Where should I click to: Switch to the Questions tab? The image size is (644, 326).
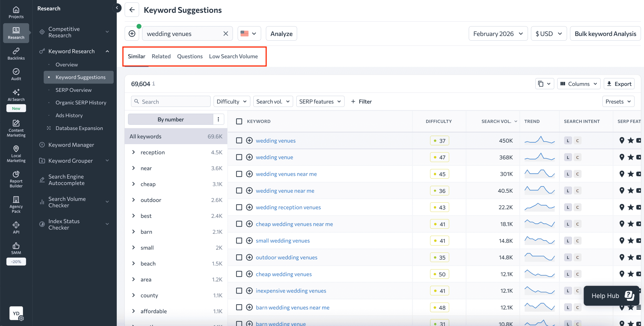click(x=190, y=56)
